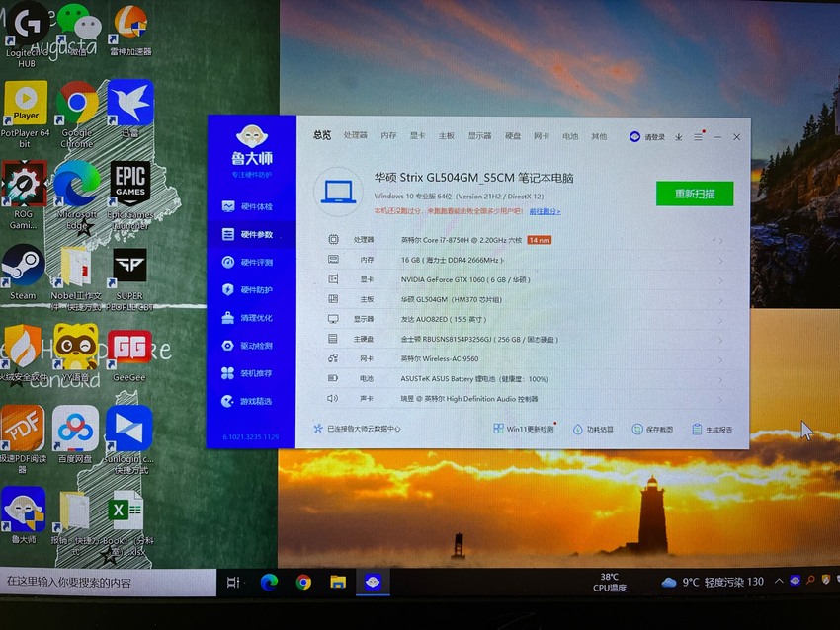Image resolution: width=840 pixels, height=630 pixels.
Task: Open 硬件防护 hardware protection section
Action: pos(247,290)
